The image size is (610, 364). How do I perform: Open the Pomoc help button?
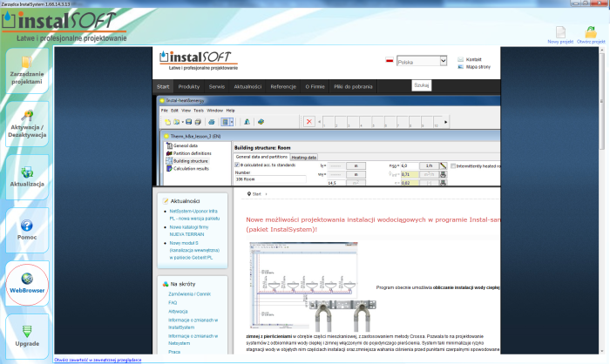pyautogui.click(x=27, y=230)
